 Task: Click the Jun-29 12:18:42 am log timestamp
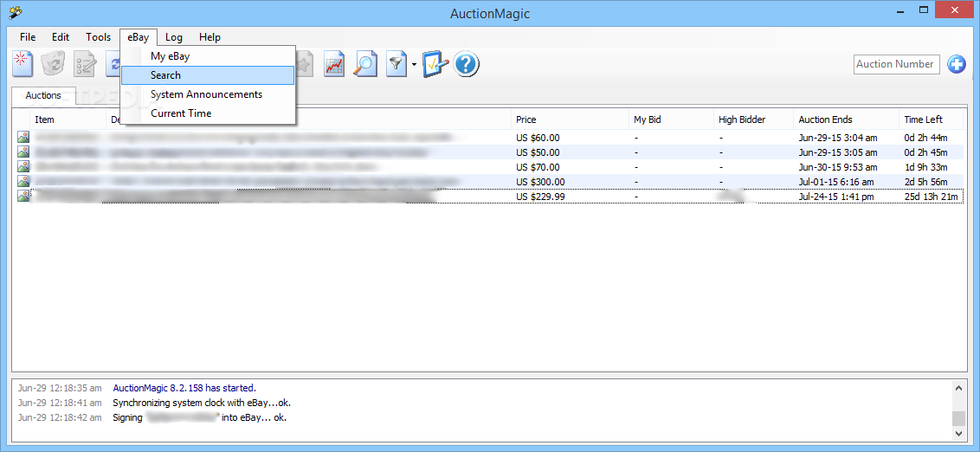60,417
